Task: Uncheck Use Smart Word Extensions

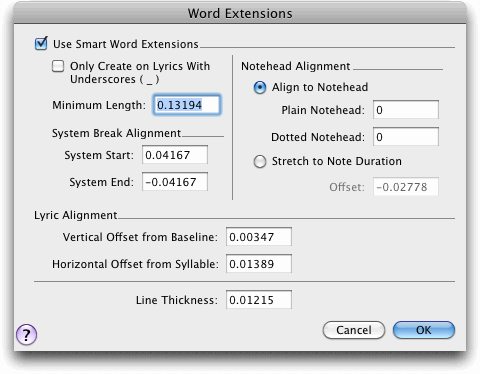Action: click(x=41, y=44)
